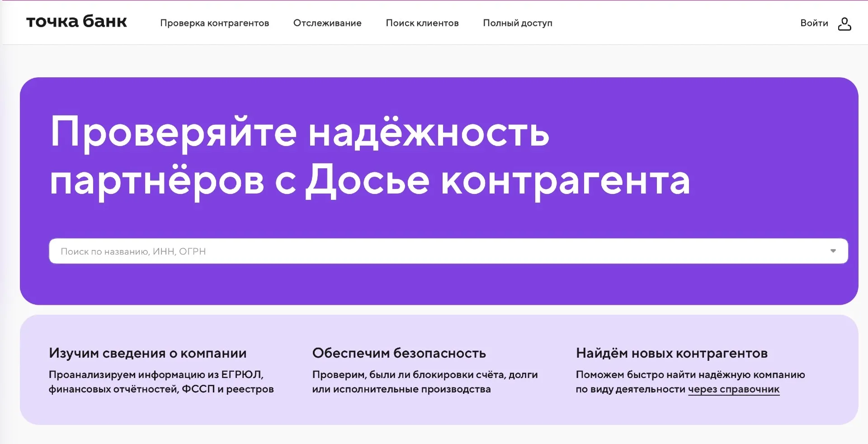The image size is (868, 444).
Task: Select the Изучим сведения о компании heading
Action: point(147,353)
